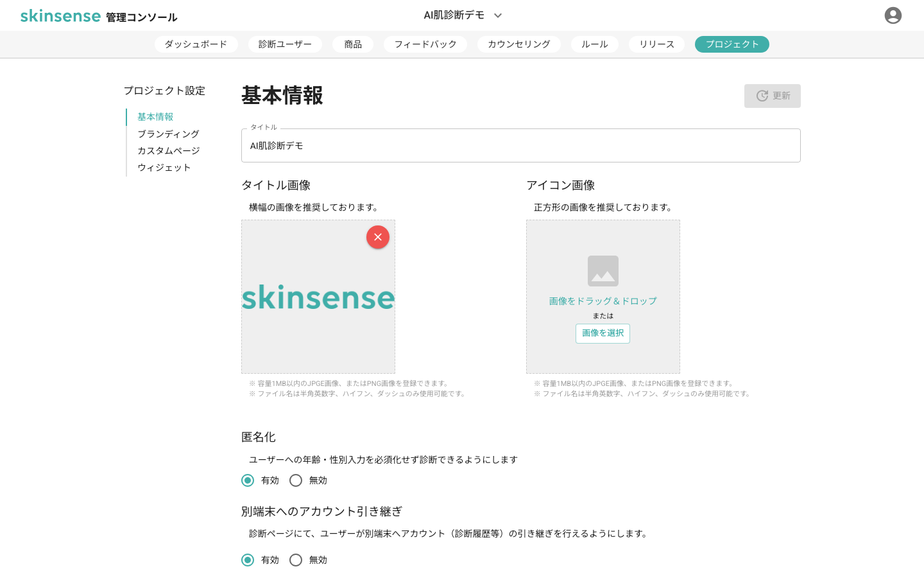Click the 横幅の画像を推奨しております。 hint

(315, 207)
